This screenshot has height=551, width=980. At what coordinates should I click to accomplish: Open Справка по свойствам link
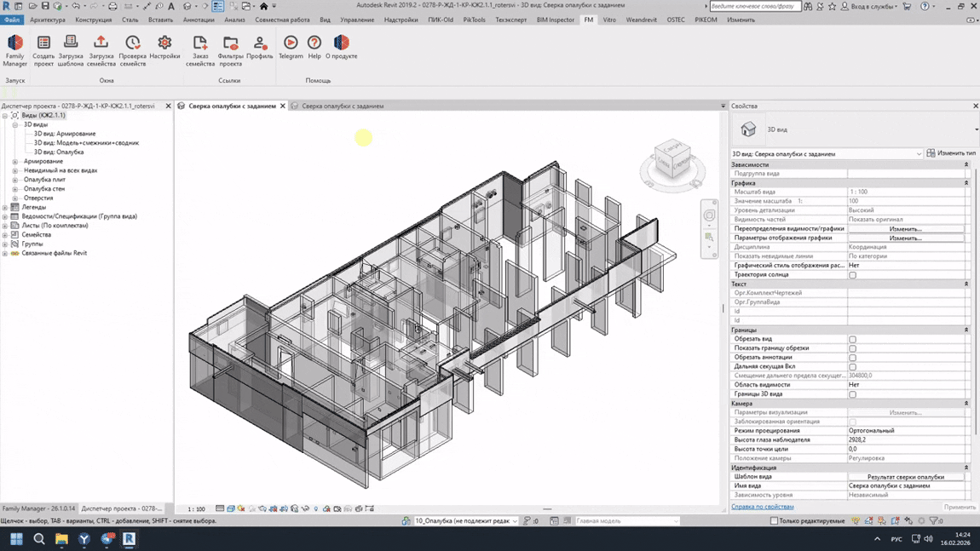[763, 507]
